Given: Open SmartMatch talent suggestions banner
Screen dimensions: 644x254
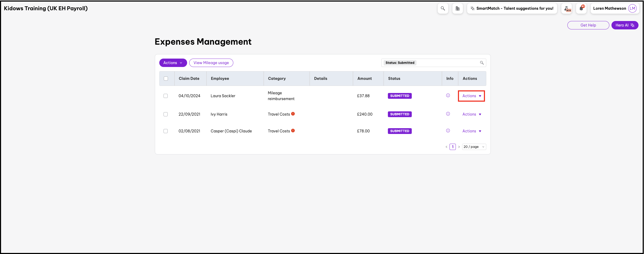Looking at the screenshot, I should click(x=512, y=8).
